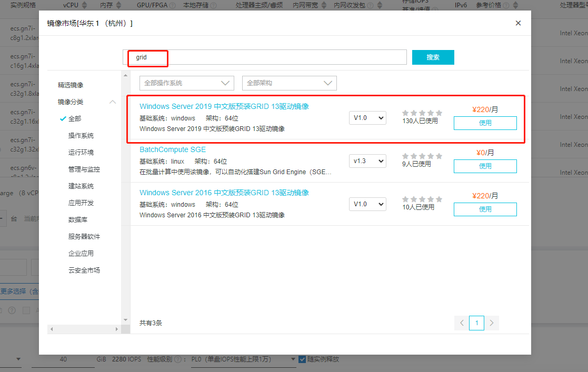
Task: Click 使用 button for Windows Server 2016 image
Action: click(485, 209)
